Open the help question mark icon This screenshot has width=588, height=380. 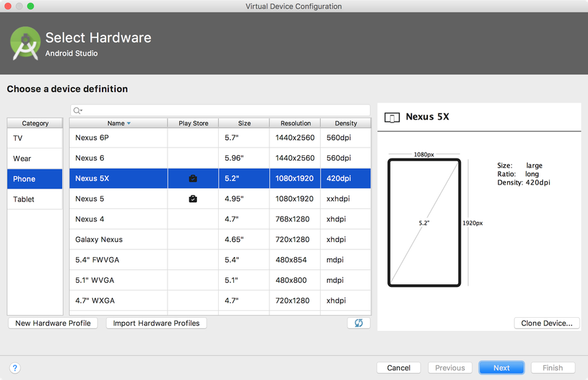[14, 368]
